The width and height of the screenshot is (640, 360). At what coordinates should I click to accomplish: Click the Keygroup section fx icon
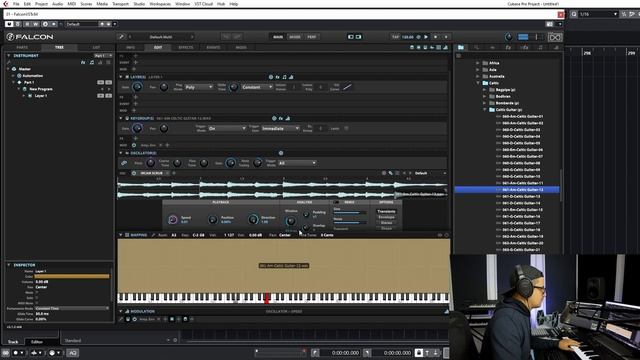[x=281, y=118]
